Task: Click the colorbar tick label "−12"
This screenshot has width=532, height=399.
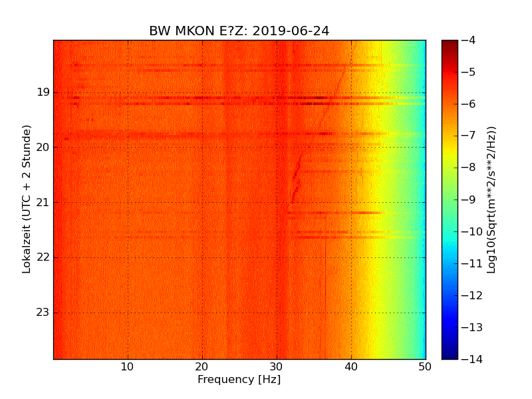Action: (x=472, y=295)
